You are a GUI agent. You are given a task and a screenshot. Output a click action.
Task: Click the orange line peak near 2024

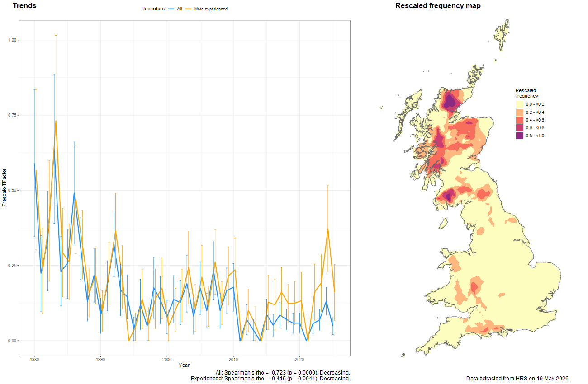(327, 229)
